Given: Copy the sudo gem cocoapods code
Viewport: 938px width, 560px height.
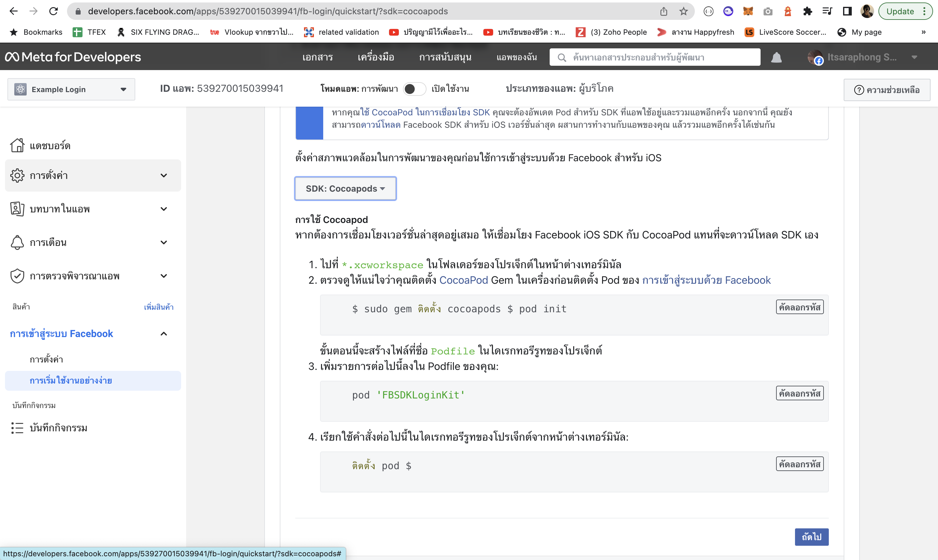Looking at the screenshot, I should tap(799, 307).
